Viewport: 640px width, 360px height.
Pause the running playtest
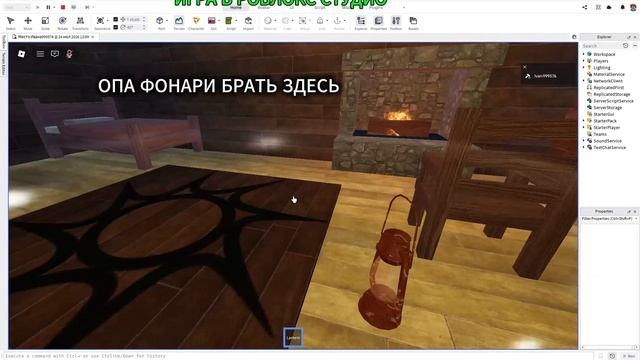point(48,7)
